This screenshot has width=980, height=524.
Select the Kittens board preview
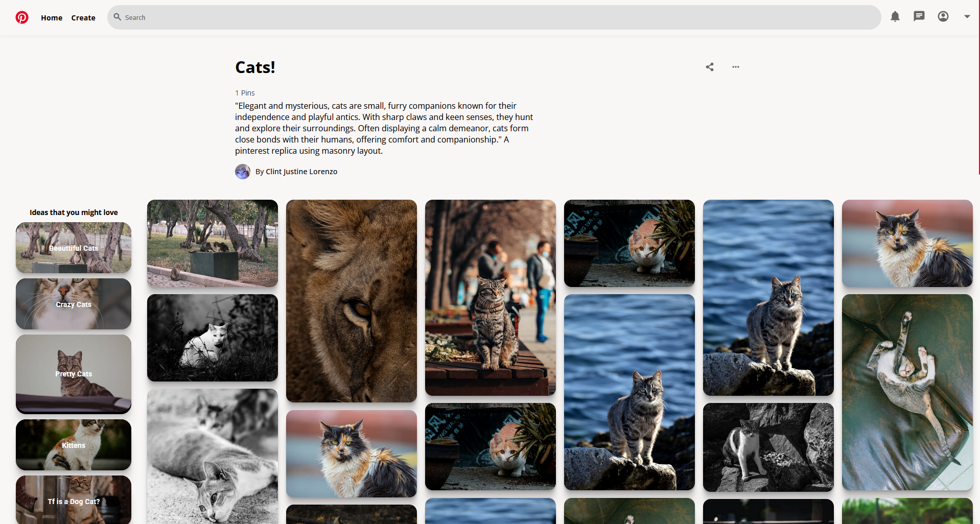point(73,445)
